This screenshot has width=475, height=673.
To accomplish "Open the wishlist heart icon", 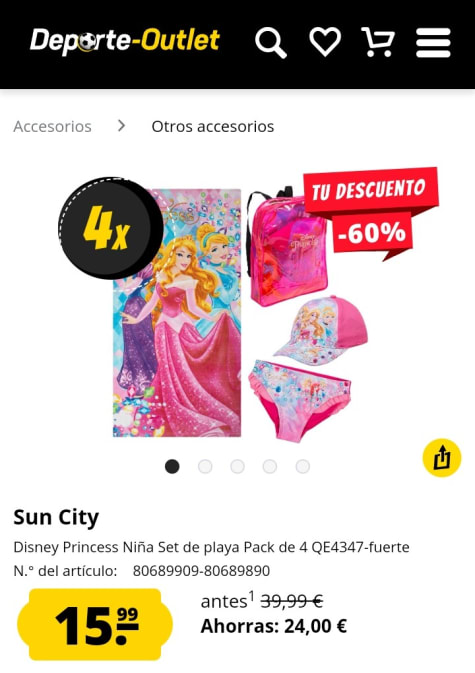I will tap(325, 42).
